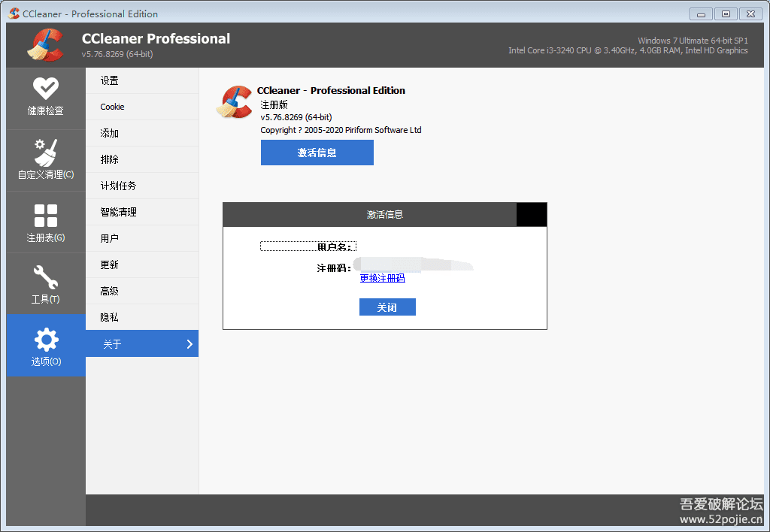770x532 pixels.
Task: Open the 注册表 registry section
Action: (46, 222)
